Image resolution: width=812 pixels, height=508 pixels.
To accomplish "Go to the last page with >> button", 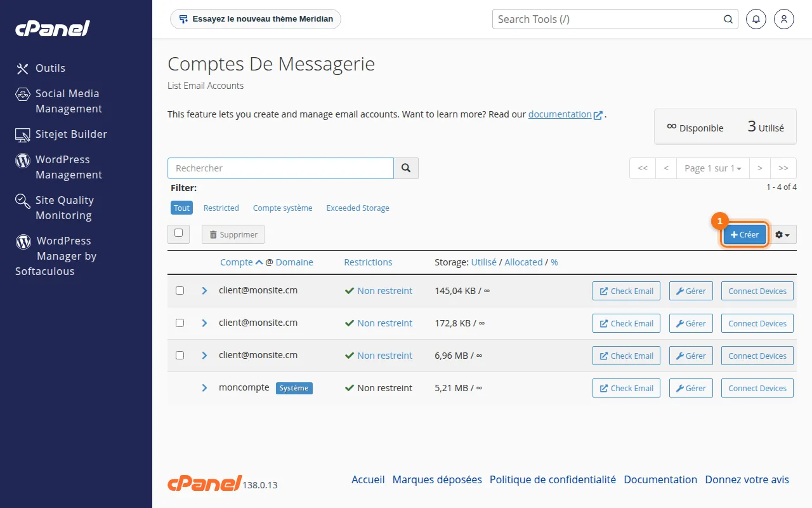I will [783, 168].
